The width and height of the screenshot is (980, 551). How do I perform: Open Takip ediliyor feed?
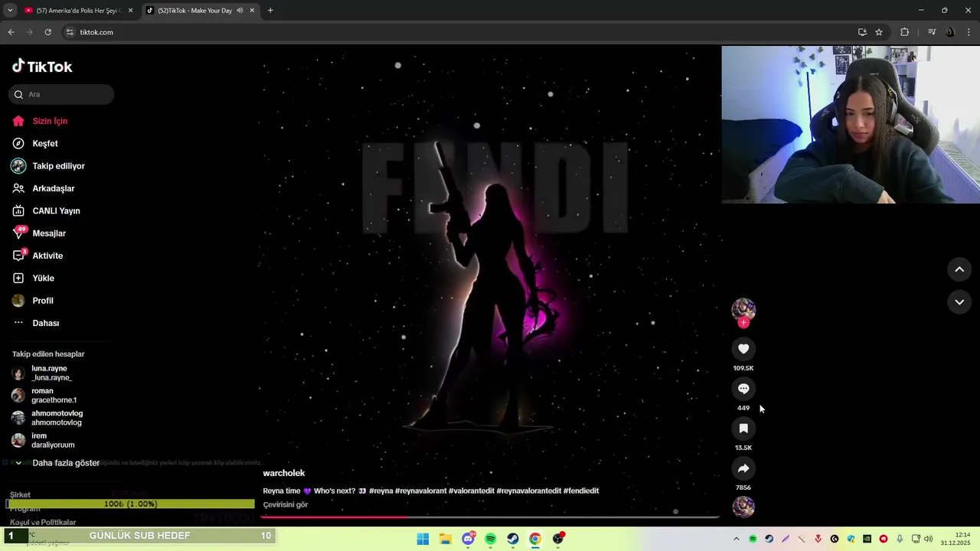coord(58,166)
